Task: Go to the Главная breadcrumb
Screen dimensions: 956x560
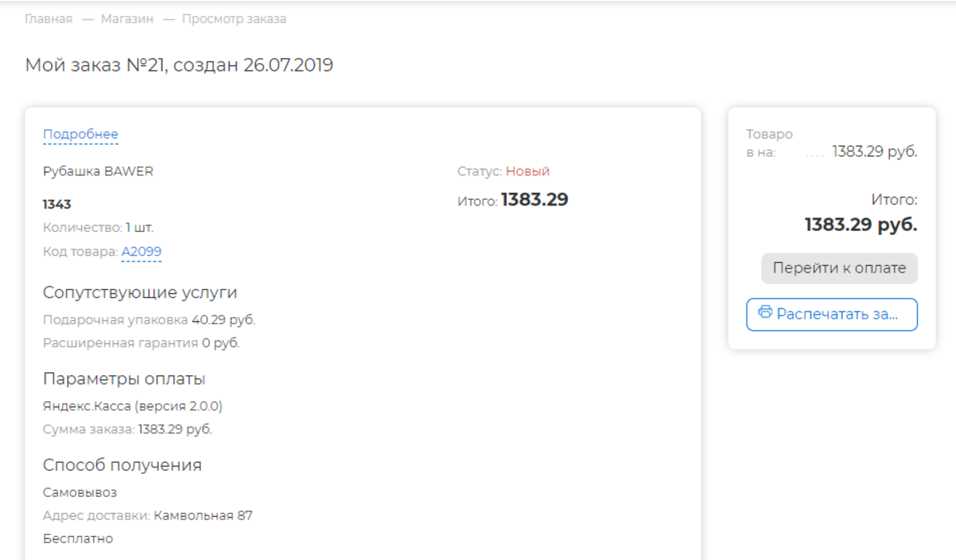Action: click(x=49, y=19)
